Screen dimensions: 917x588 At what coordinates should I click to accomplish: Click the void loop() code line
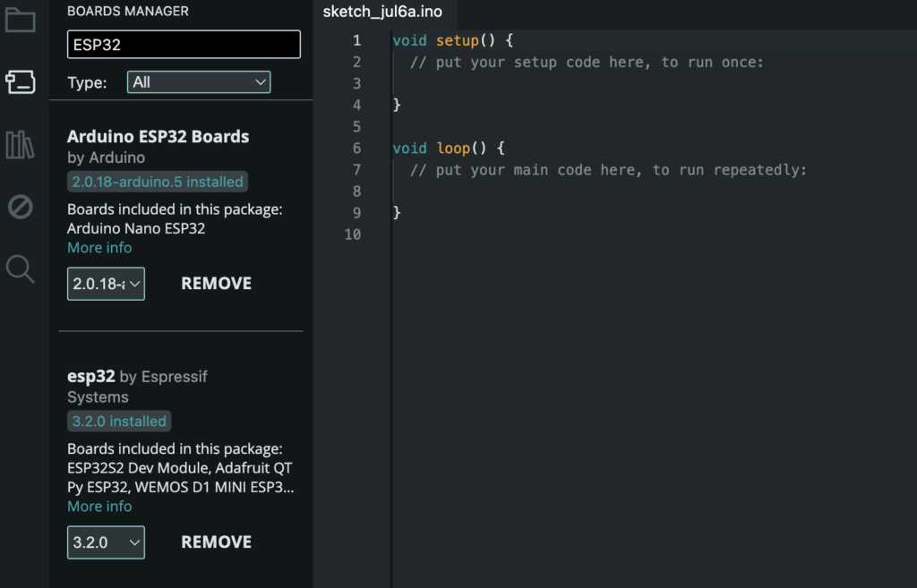tap(449, 148)
